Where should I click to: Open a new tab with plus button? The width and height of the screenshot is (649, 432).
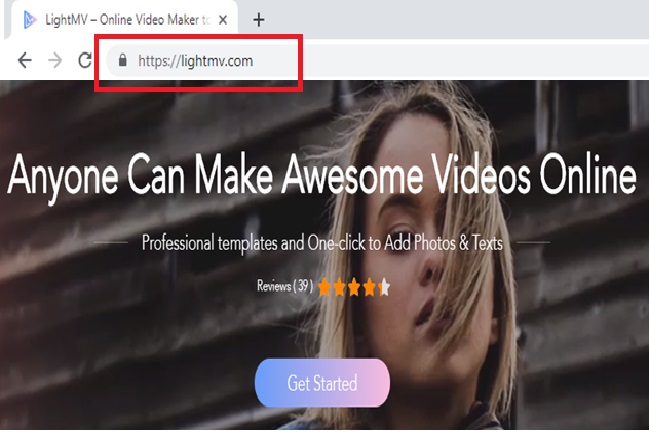259,19
